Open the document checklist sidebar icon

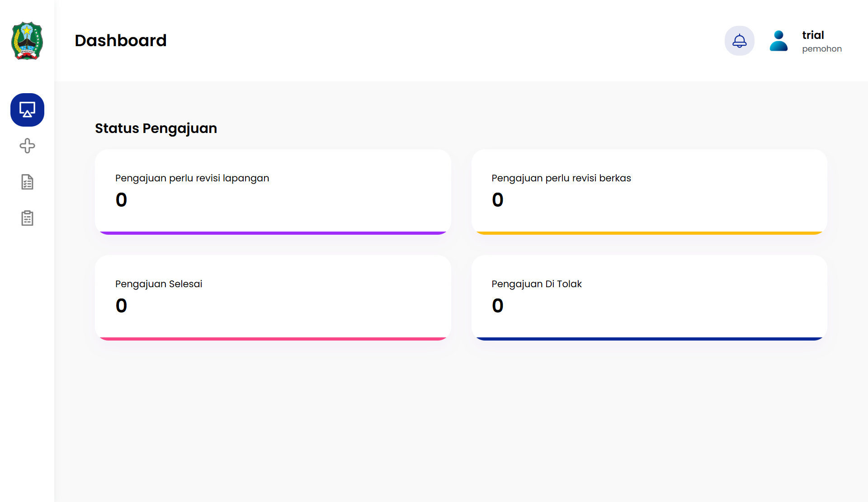[x=27, y=182]
